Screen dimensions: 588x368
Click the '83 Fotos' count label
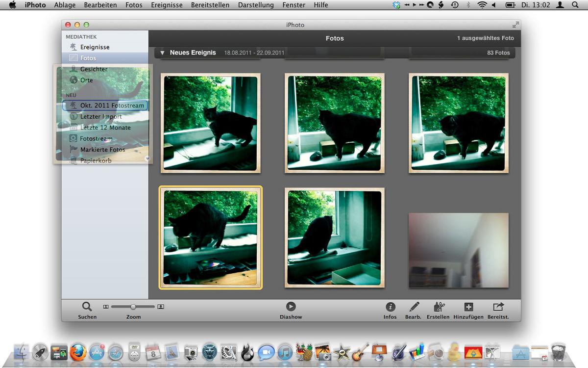click(498, 53)
